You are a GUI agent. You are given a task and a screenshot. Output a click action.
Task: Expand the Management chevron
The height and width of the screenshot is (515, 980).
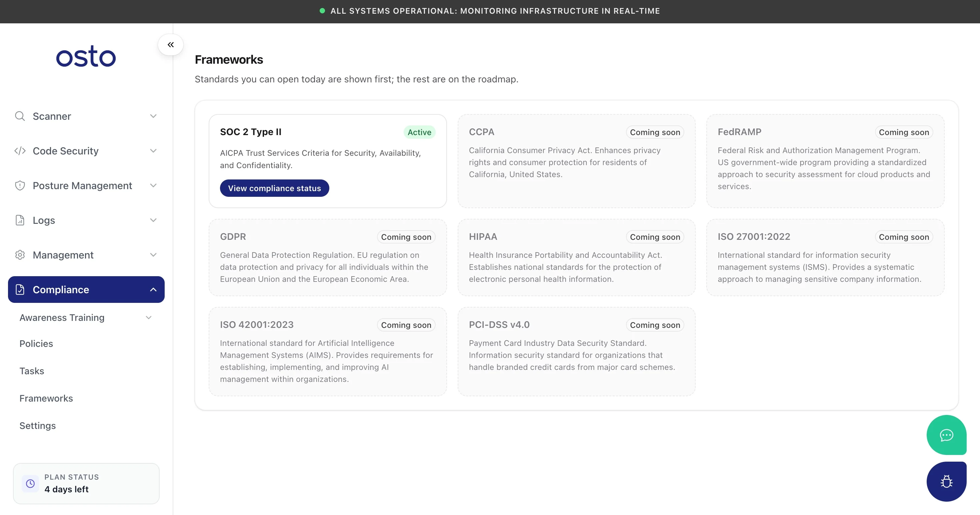click(x=153, y=254)
